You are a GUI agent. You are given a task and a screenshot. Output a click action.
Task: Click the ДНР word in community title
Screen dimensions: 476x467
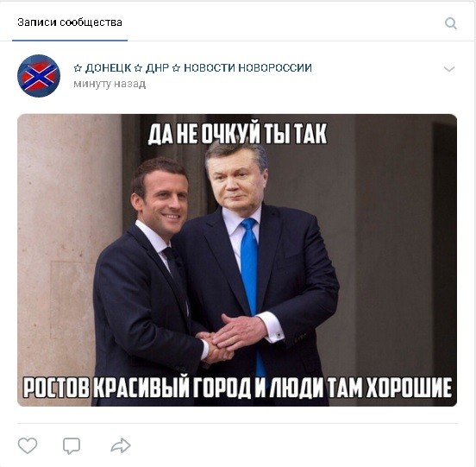157,67
